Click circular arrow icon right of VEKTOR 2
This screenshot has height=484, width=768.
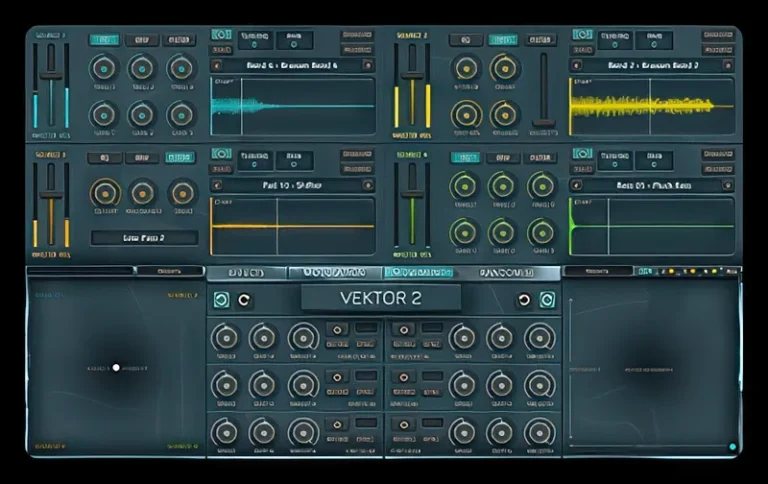coord(524,300)
